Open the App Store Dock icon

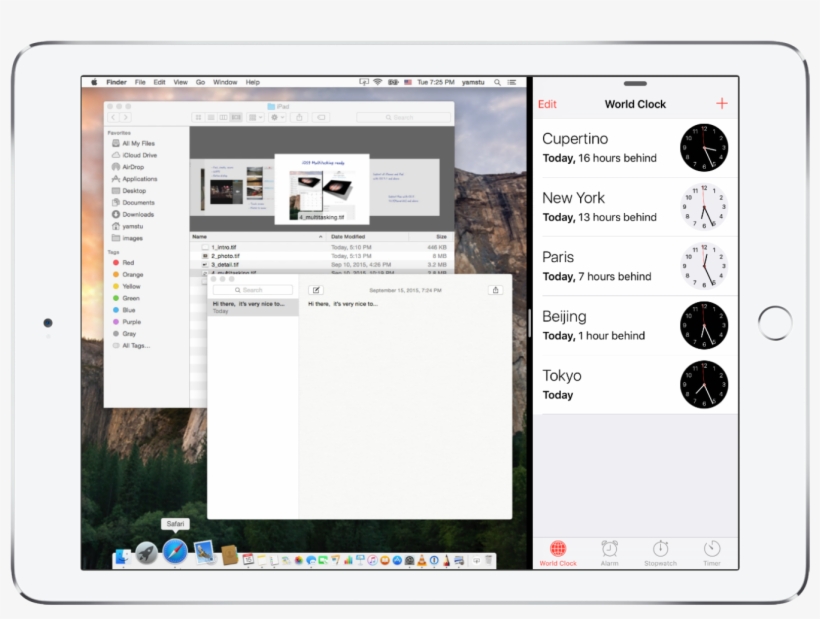397,560
